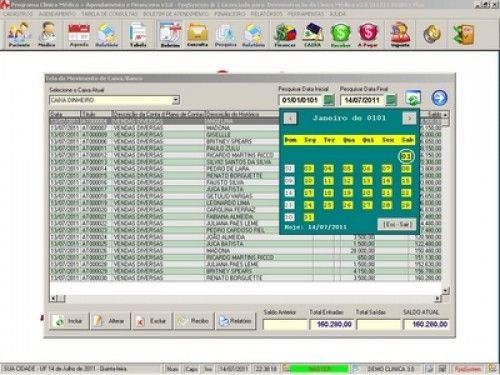Select the GISELLE table row

[245, 135]
